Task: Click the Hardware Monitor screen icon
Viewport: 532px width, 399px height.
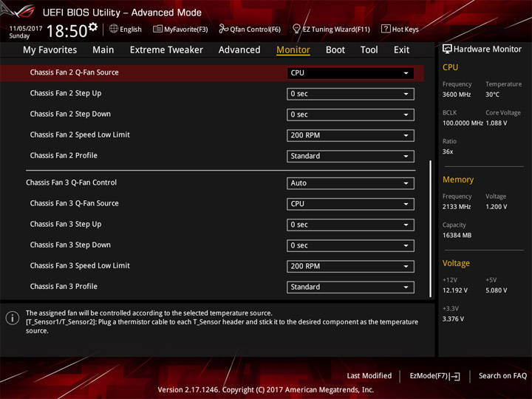Action: (x=447, y=50)
